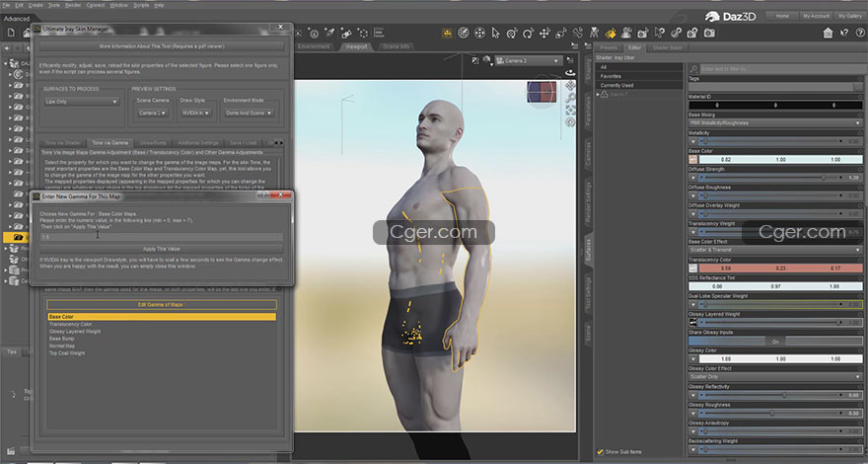Open the Glossy Color Effect 'Scatter Only' dropdown
Image resolution: width=868 pixels, height=464 pixels.
click(775, 377)
